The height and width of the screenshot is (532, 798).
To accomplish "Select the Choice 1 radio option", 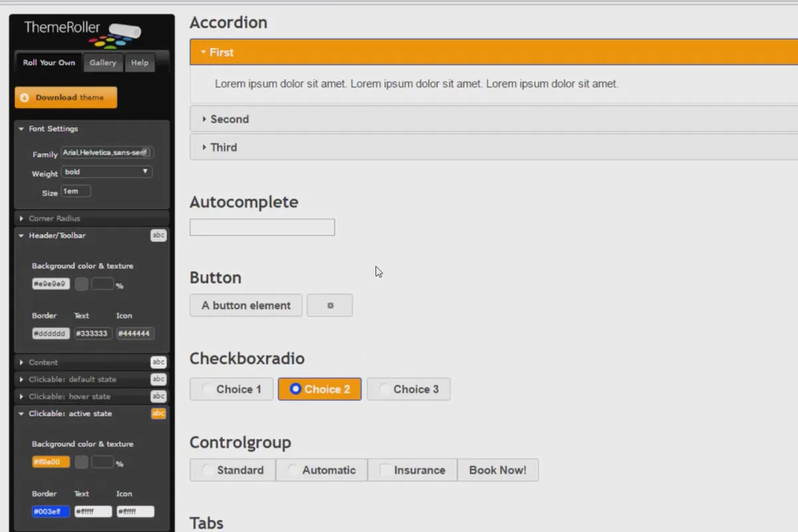I will [231, 389].
